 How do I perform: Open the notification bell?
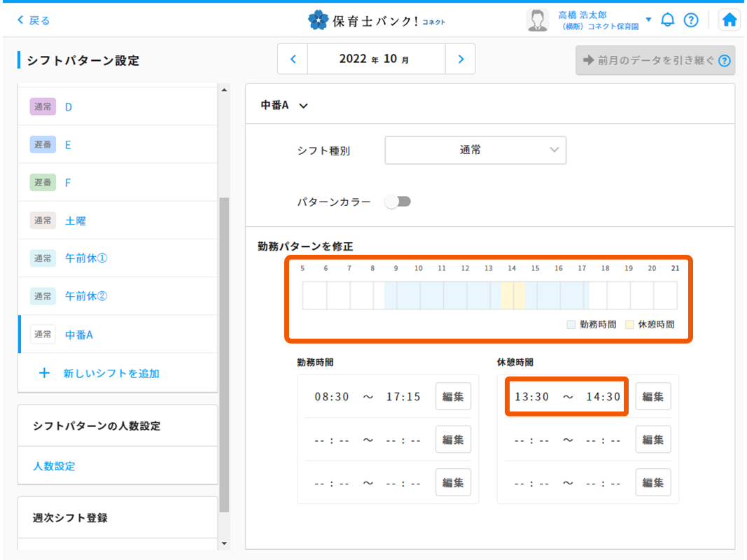pyautogui.click(x=668, y=20)
